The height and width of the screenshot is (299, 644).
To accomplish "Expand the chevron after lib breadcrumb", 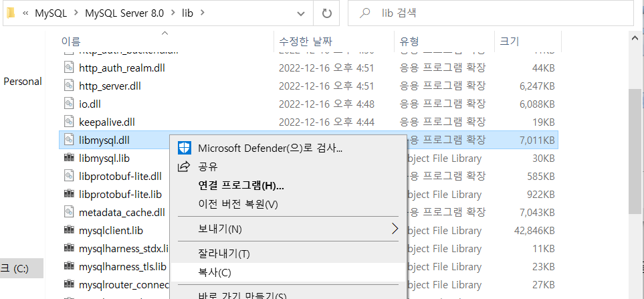I will 202,13.
